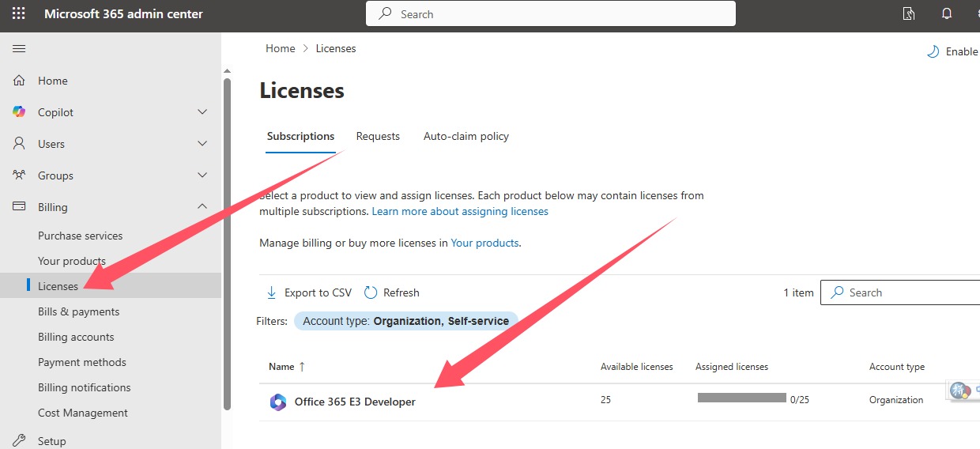The width and height of the screenshot is (980, 449).
Task: Switch to the Requests tab
Action: [378, 136]
